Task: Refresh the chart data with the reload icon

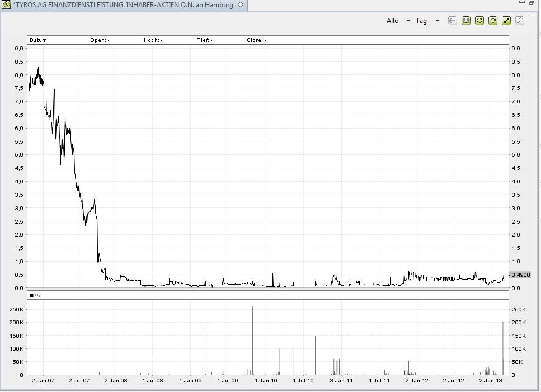Action: [x=479, y=20]
